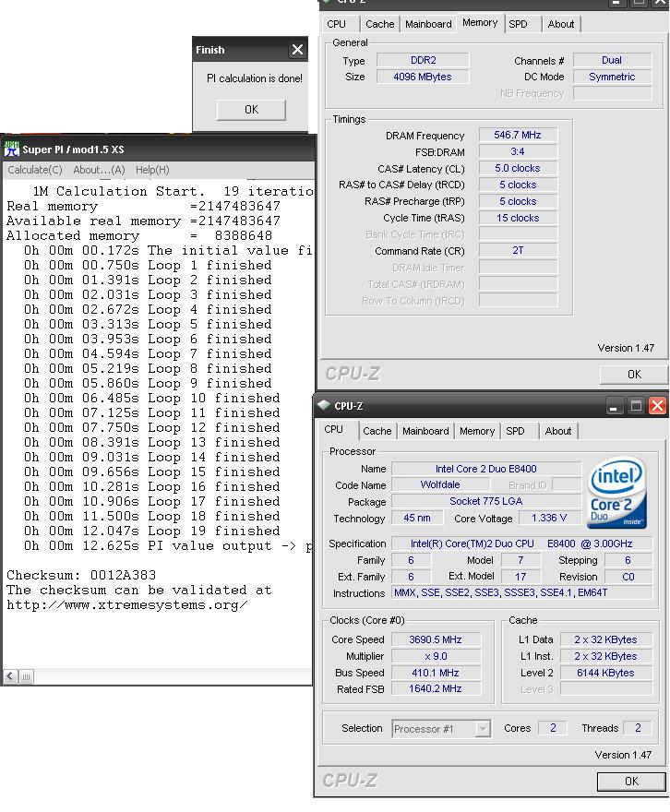Click the Bus Speed 410.1 MHz field
The width and height of the screenshot is (670, 812).
(x=436, y=673)
